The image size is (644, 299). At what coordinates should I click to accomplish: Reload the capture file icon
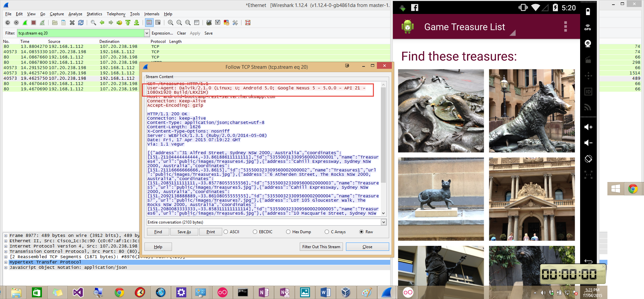(81, 23)
